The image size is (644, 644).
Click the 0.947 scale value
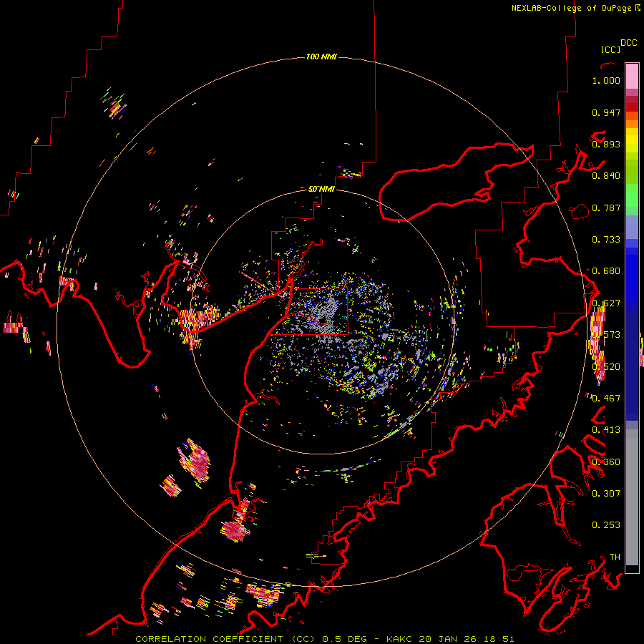[x=606, y=112]
